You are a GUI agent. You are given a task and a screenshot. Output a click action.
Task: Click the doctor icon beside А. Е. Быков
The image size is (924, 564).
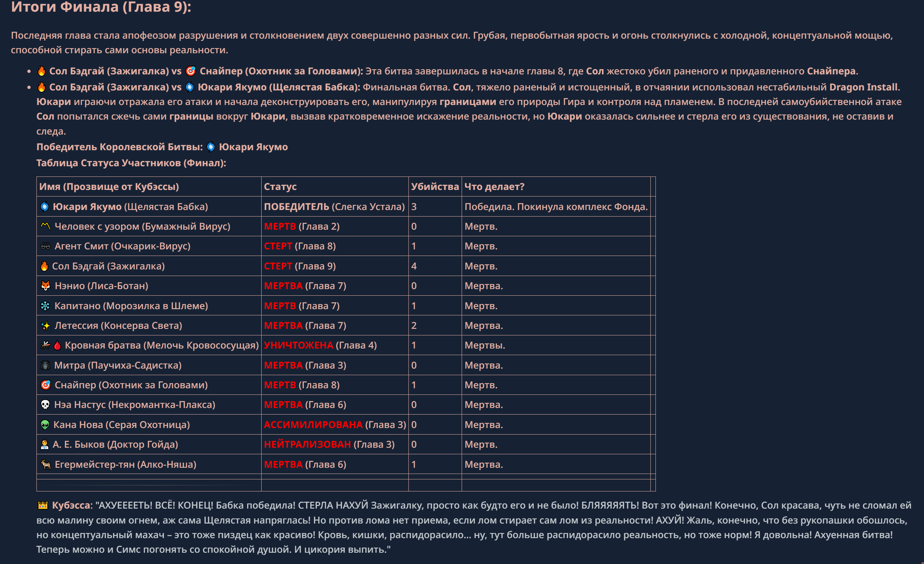pyautogui.click(x=44, y=444)
